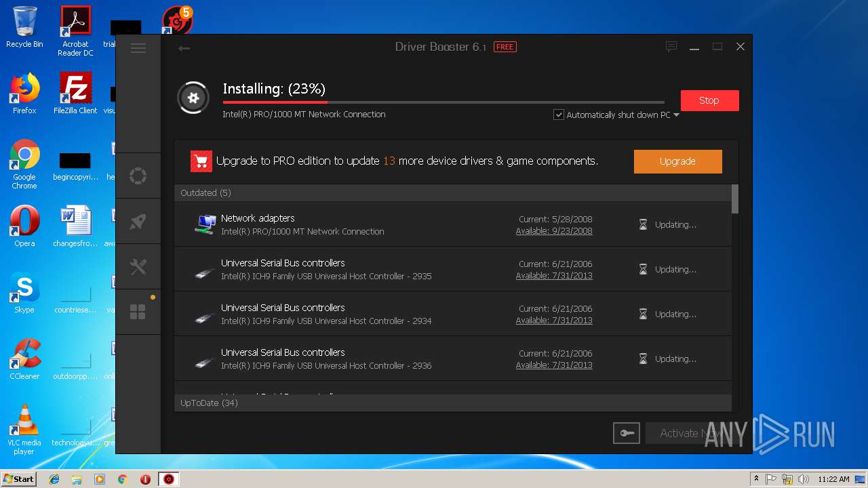Screen dimensions: 868x488
Task: Expand the UpToDate (34) section header
Action: coord(453,403)
